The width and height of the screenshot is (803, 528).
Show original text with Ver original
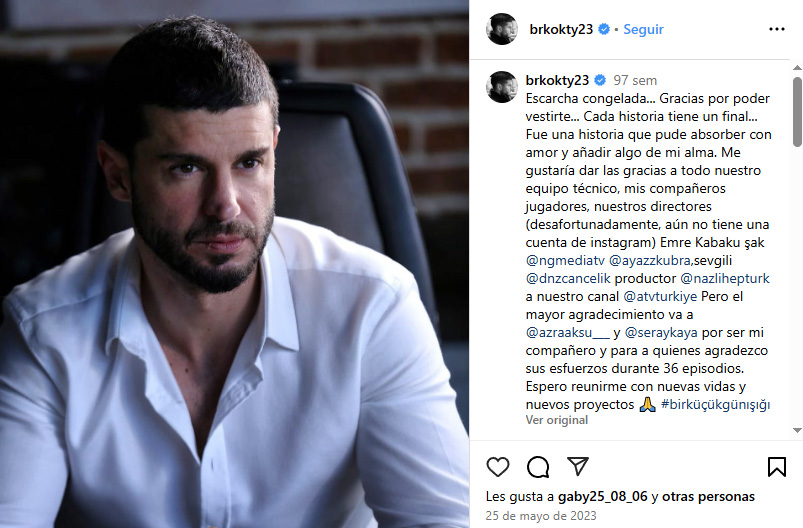(556, 420)
